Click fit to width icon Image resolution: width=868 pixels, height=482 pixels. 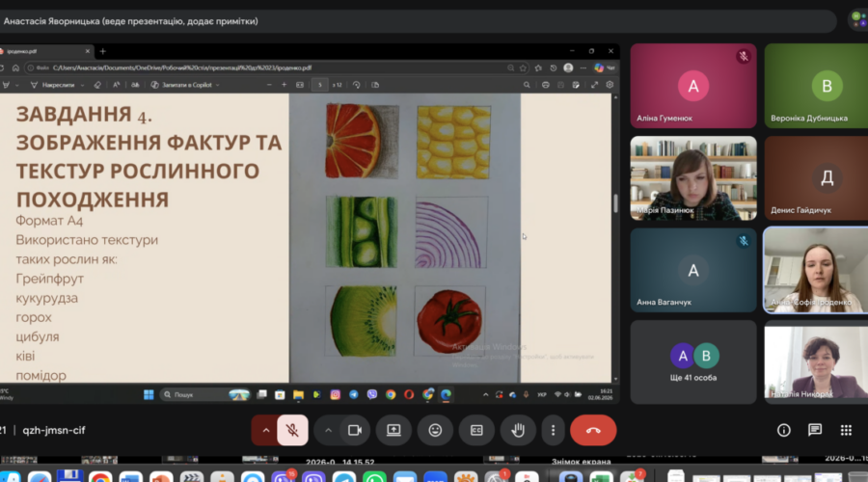click(300, 85)
